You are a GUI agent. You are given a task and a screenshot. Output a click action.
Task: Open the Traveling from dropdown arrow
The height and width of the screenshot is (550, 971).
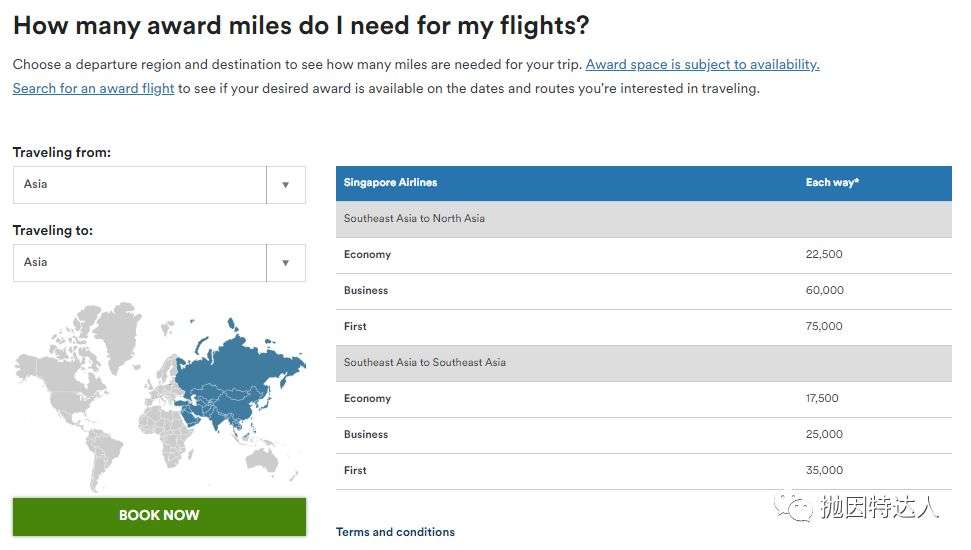[285, 185]
